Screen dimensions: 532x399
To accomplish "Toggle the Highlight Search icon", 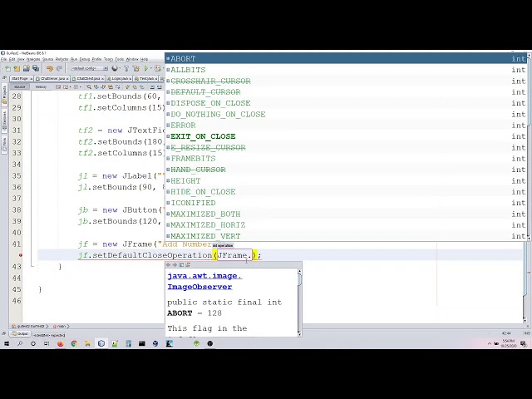I will click(x=111, y=87).
